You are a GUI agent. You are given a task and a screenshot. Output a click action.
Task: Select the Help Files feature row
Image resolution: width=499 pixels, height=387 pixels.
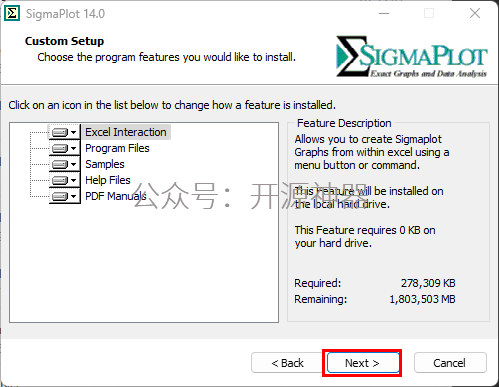[108, 180]
